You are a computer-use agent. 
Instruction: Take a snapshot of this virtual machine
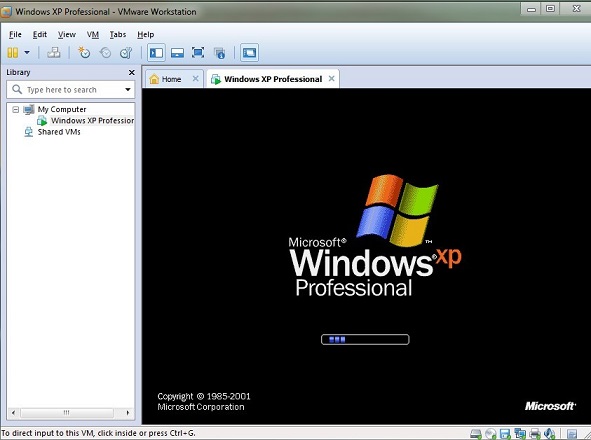pos(84,52)
